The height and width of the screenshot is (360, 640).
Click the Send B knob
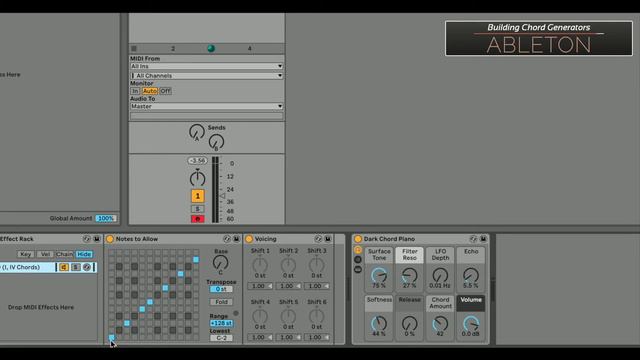click(216, 142)
